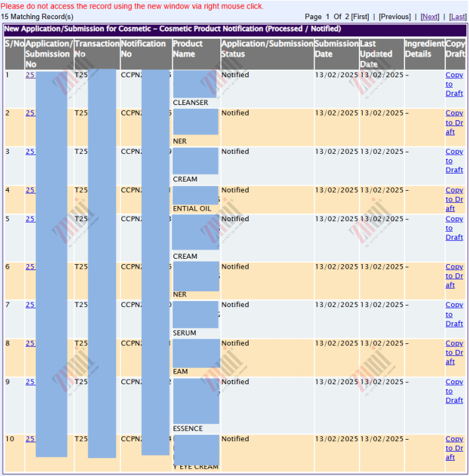Click last updated date 13/02/2025 in row 7
Viewport: 469px width, 476px height.
(382, 305)
